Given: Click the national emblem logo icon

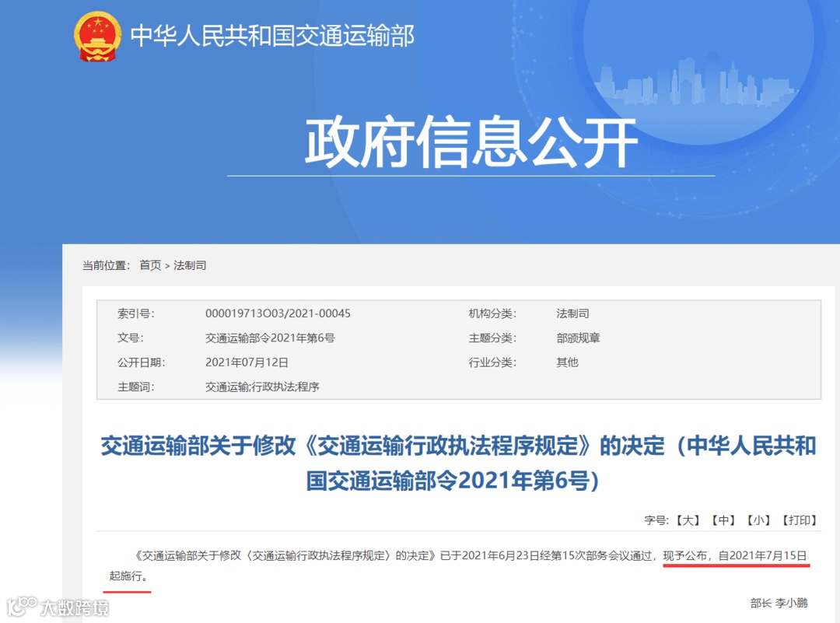Looking at the screenshot, I should pos(97,37).
